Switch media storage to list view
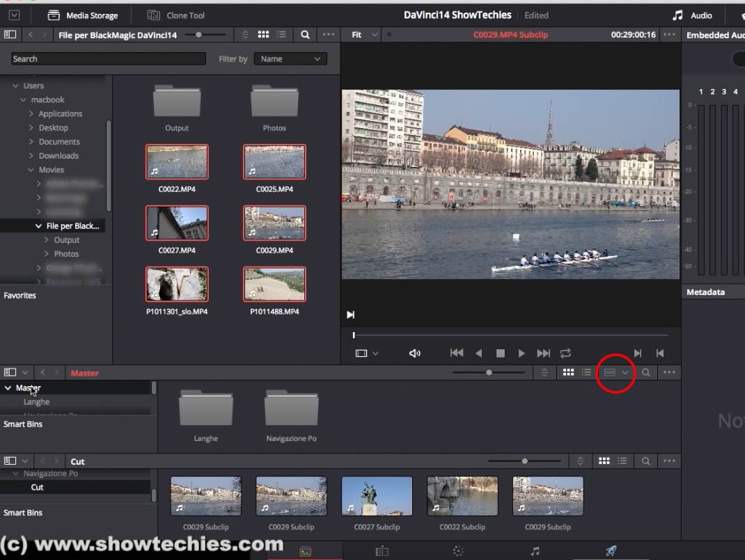745x560 pixels. (282, 35)
